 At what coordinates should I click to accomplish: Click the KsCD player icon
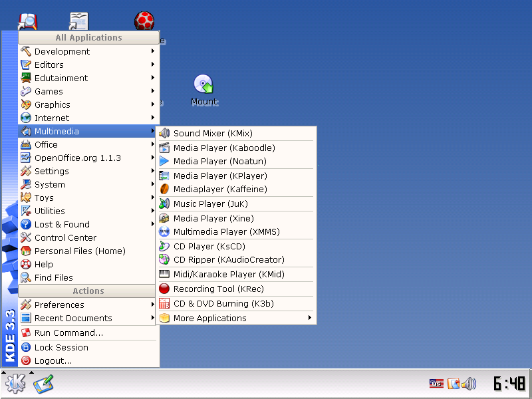point(164,246)
